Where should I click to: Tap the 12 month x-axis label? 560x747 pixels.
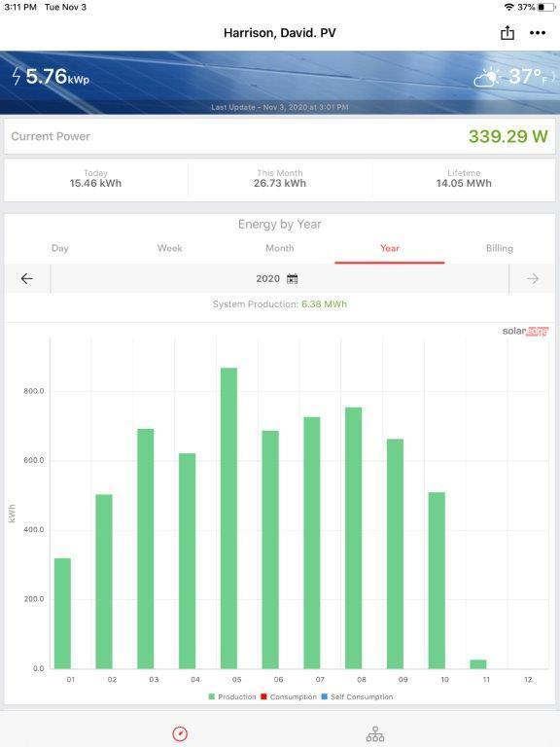[x=528, y=679]
